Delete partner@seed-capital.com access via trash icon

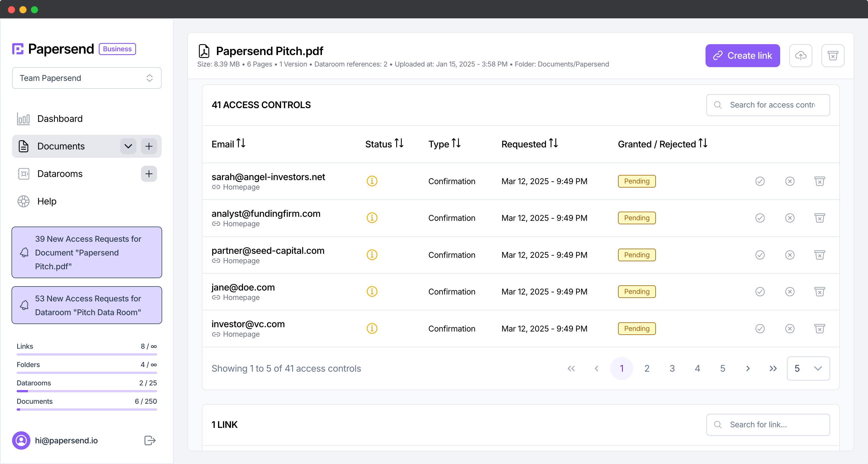click(x=820, y=255)
